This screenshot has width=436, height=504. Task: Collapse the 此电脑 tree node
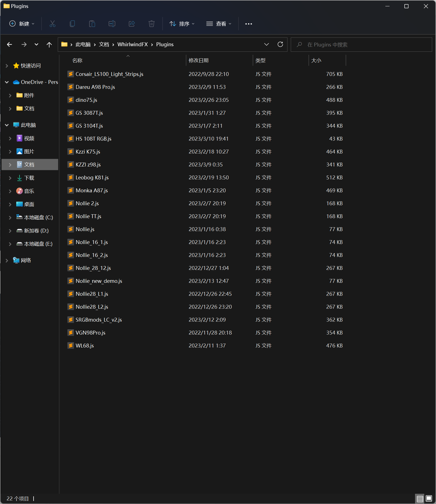7,125
